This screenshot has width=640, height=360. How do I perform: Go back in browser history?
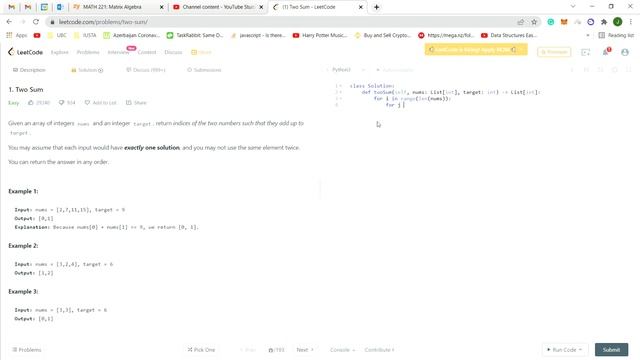coord(9,22)
